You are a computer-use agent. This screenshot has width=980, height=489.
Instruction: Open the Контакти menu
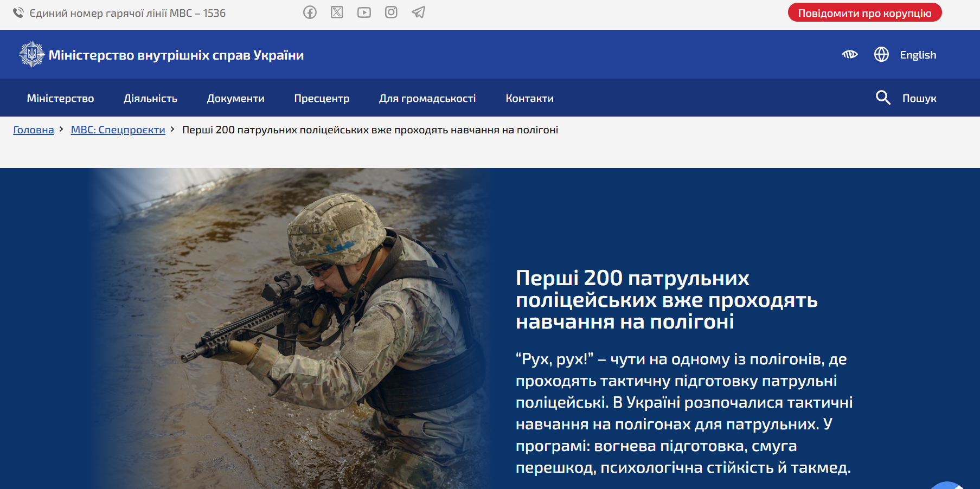point(529,98)
